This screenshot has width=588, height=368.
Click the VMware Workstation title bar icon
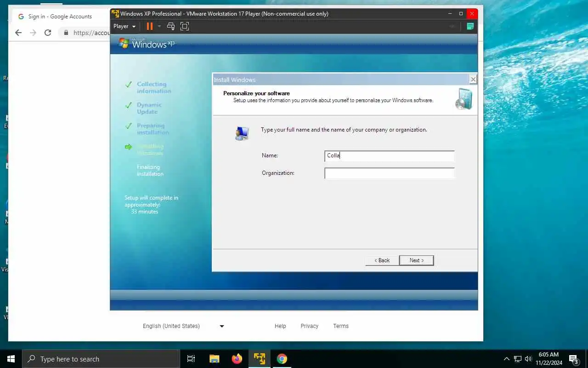tap(115, 14)
